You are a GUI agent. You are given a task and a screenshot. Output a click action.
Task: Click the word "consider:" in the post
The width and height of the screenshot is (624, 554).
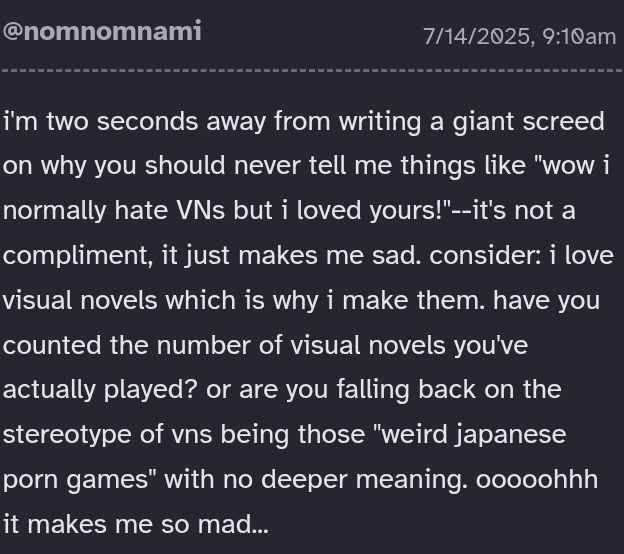(x=485, y=256)
